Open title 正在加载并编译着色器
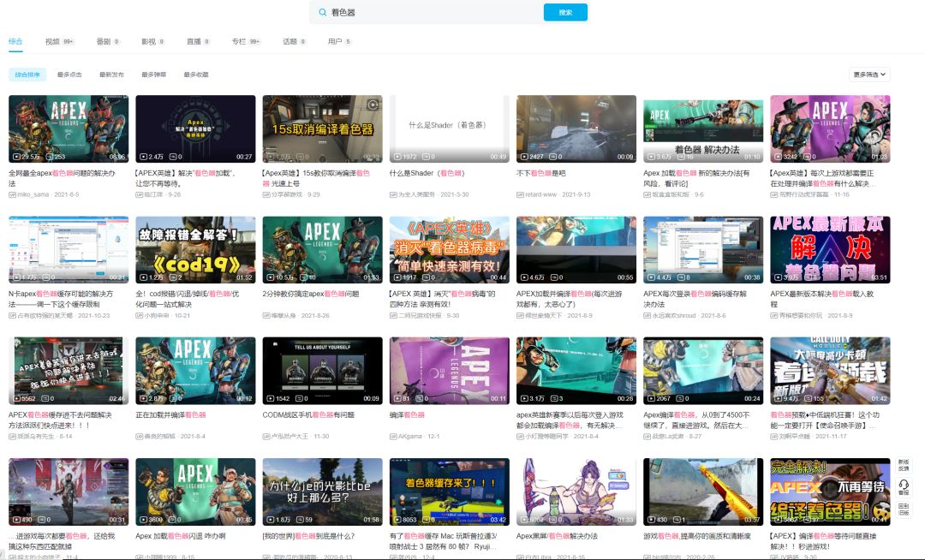Screen dimensions: 925x560 click(170, 415)
